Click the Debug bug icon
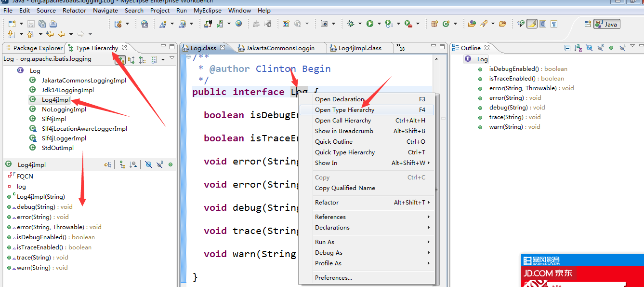 [351, 24]
